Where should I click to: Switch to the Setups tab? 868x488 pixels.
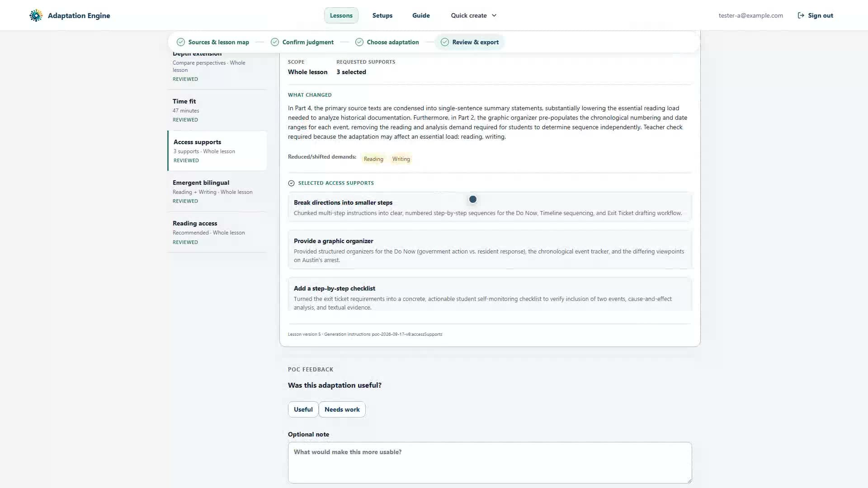(x=382, y=15)
